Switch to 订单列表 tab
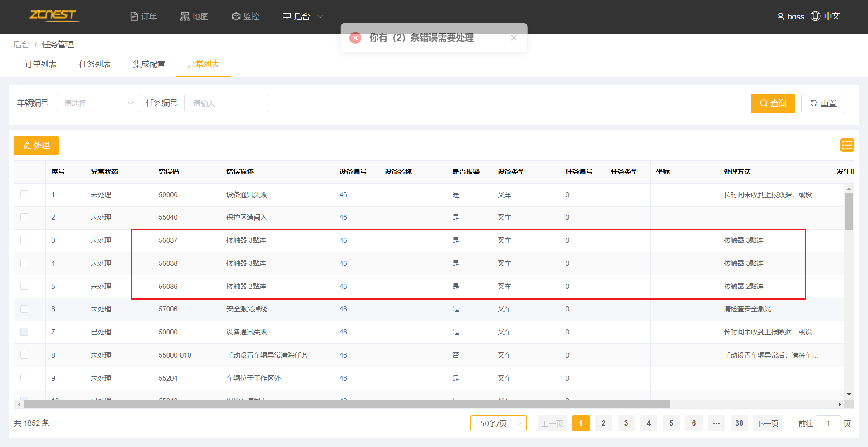This screenshot has width=868, height=447. point(41,64)
